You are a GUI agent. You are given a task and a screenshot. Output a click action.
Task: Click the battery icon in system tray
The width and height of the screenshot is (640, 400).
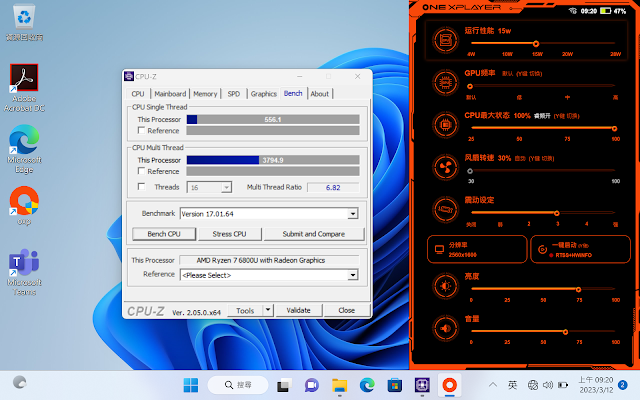pyautogui.click(x=563, y=385)
